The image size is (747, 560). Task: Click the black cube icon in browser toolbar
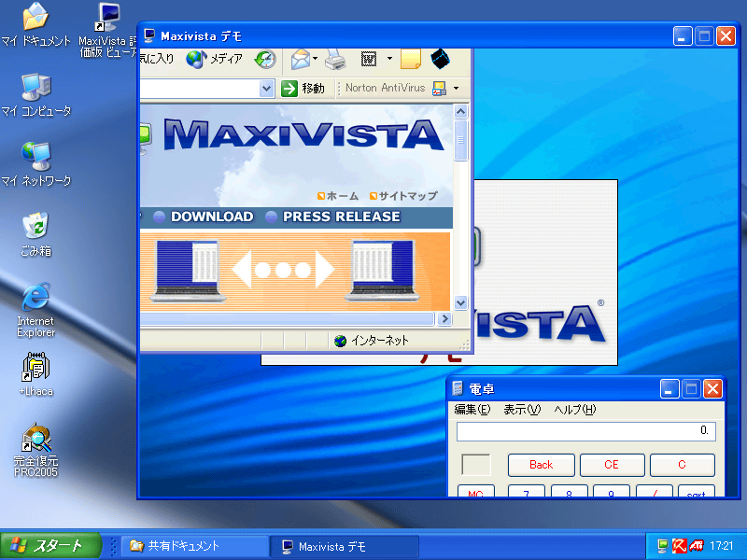click(440, 59)
